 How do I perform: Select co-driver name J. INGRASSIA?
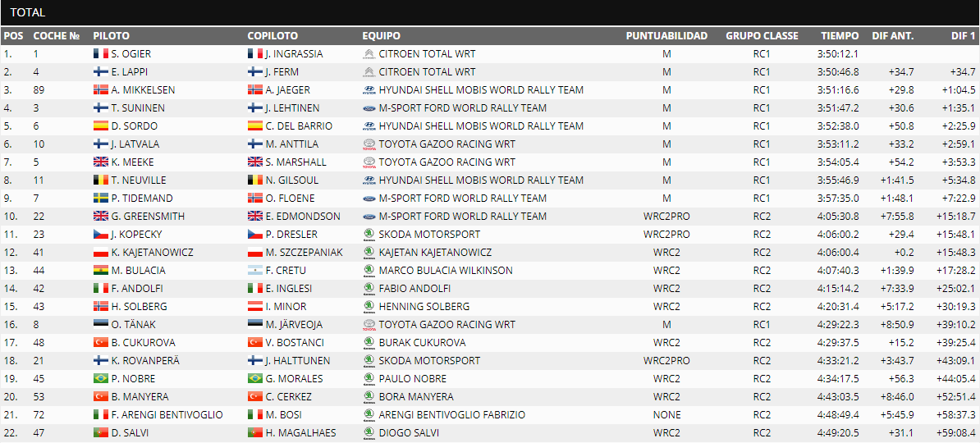point(294,54)
